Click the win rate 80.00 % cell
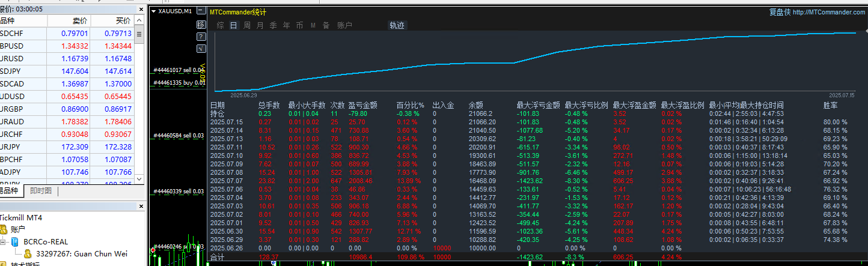The width and height of the screenshot is (868, 266). 836,122
